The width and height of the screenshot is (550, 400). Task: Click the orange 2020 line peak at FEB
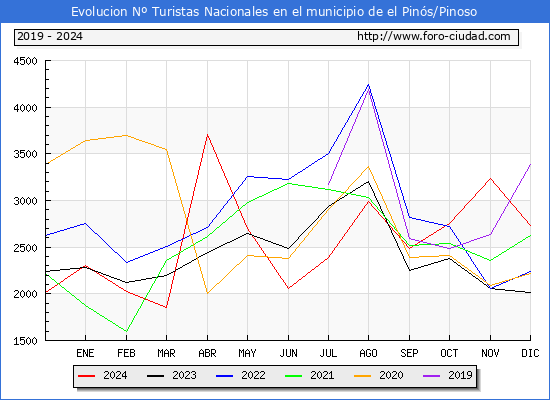point(126,135)
